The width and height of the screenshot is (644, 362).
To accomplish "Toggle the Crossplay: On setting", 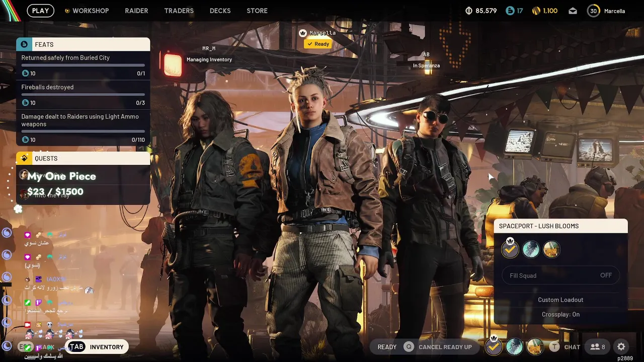I will [x=560, y=314].
